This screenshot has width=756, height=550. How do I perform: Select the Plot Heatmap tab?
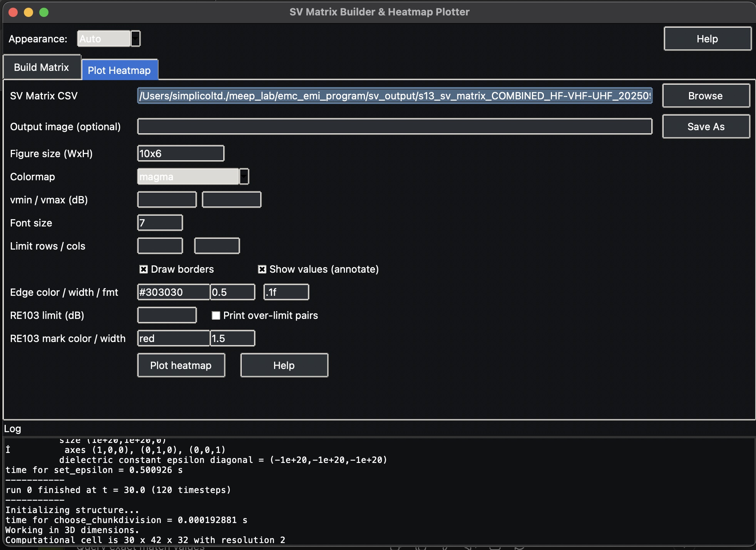point(119,70)
